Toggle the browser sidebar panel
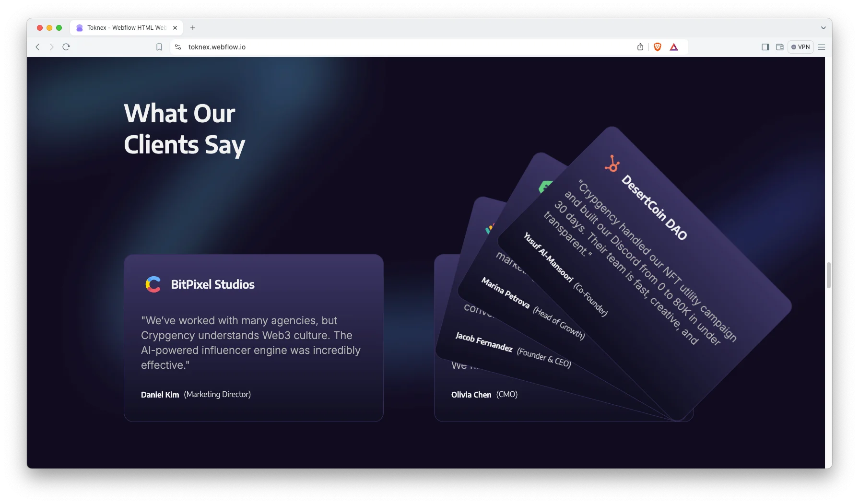Image resolution: width=859 pixels, height=504 pixels. click(x=765, y=47)
